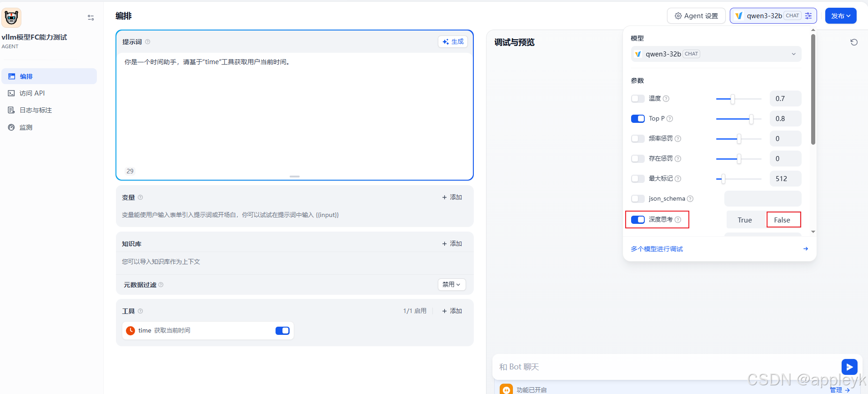Click the 频率惩罚 slider handle
The height and width of the screenshot is (394, 868).
point(739,139)
